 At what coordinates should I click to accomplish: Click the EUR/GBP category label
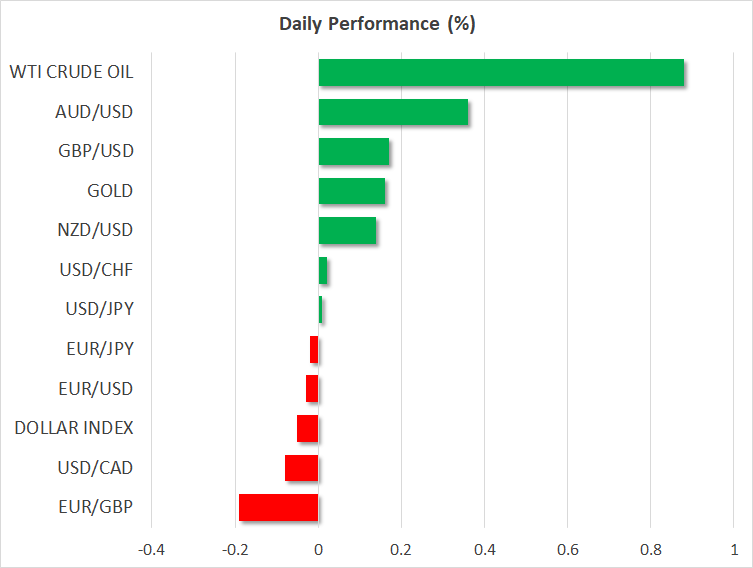coord(96,507)
